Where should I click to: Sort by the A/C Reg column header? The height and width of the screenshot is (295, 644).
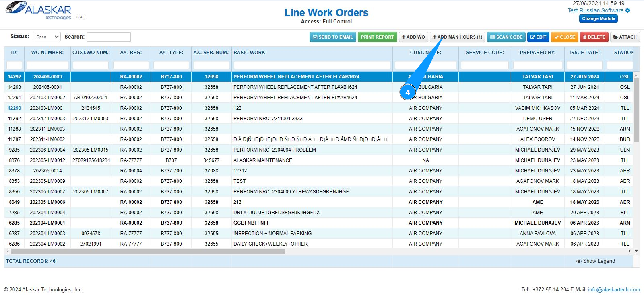click(x=131, y=53)
